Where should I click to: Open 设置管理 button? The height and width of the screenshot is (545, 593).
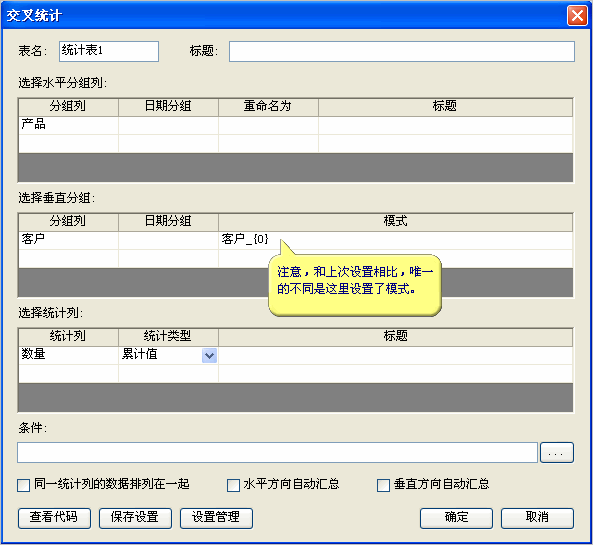(x=216, y=518)
